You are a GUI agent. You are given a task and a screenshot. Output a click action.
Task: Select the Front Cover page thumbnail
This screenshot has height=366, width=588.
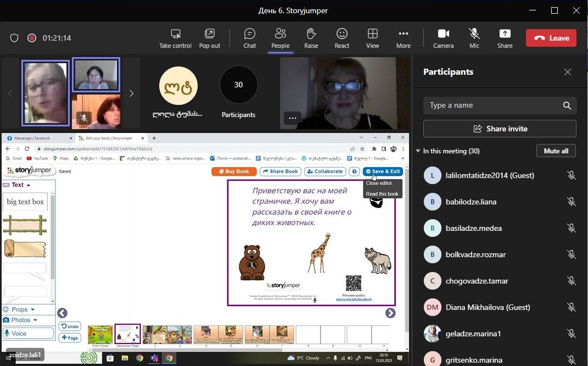[x=100, y=335]
